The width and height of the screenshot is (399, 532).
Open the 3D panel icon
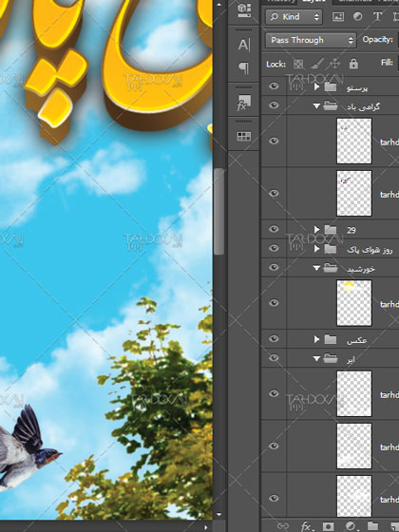[244, 9]
